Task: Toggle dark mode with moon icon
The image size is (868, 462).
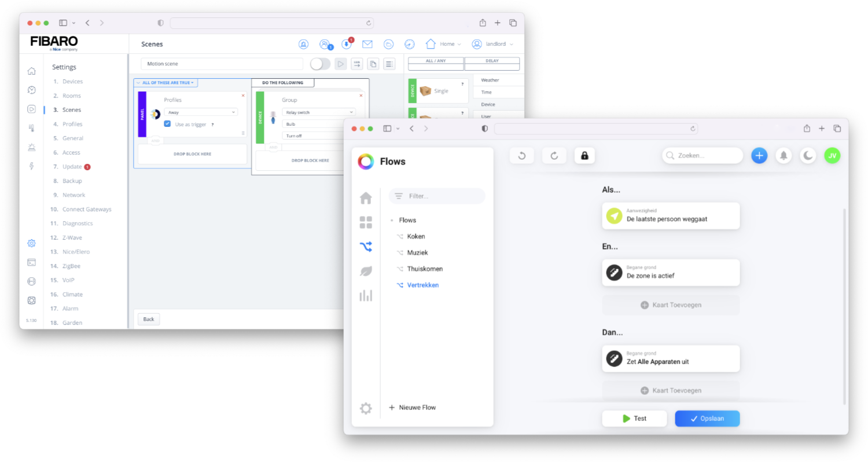Action: click(808, 155)
